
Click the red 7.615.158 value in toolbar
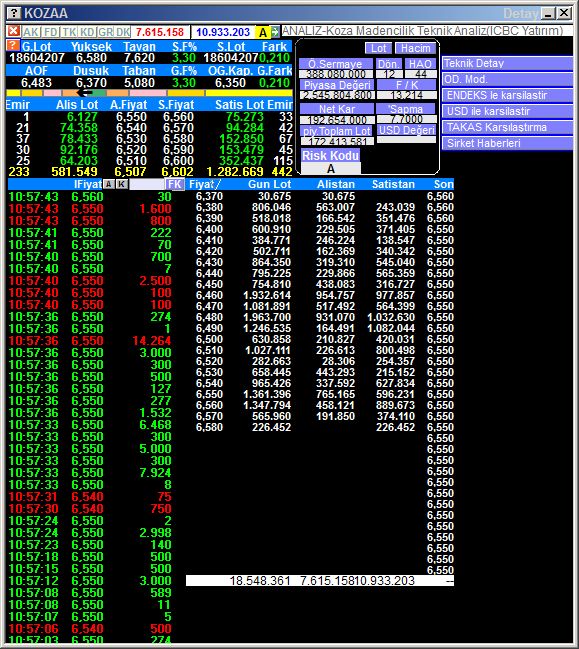[160, 32]
